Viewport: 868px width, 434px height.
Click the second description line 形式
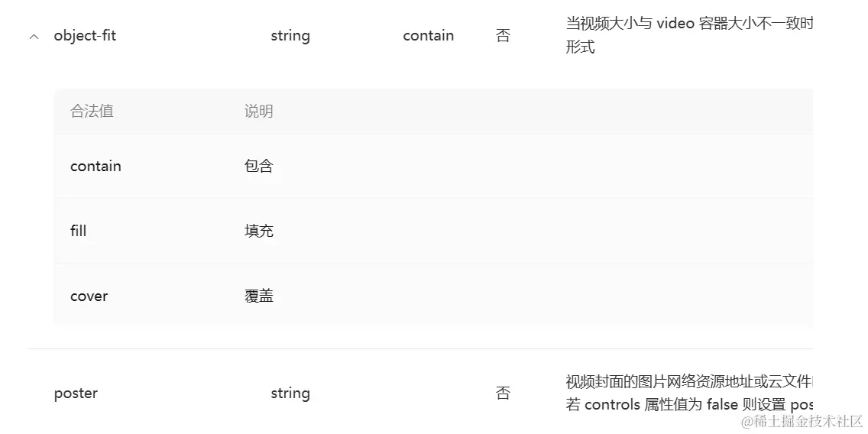click(x=580, y=47)
